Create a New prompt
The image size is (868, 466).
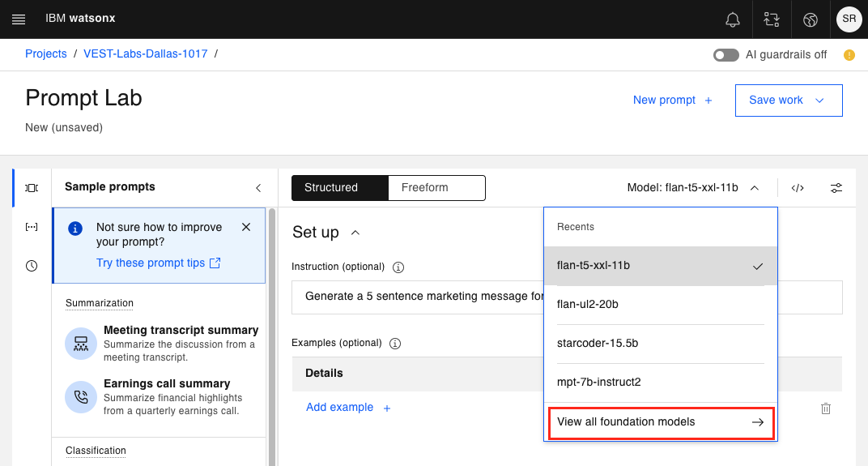coord(672,100)
